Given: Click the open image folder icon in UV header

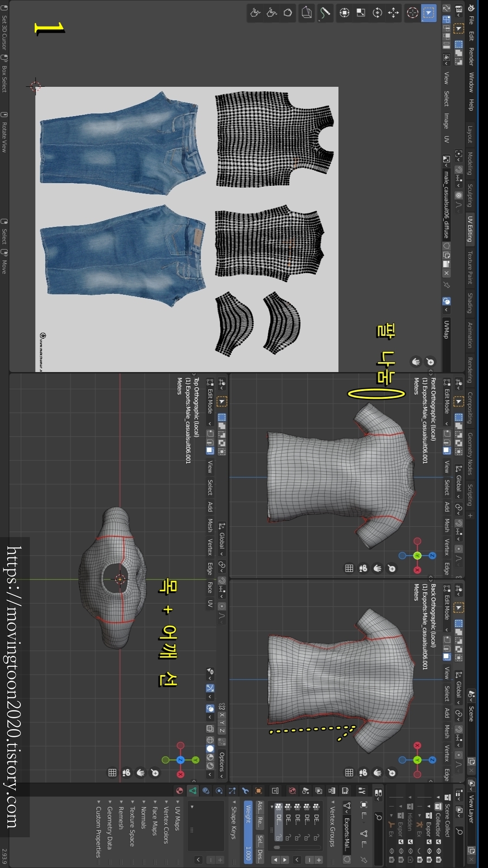Looking at the screenshot, I should point(446,264).
